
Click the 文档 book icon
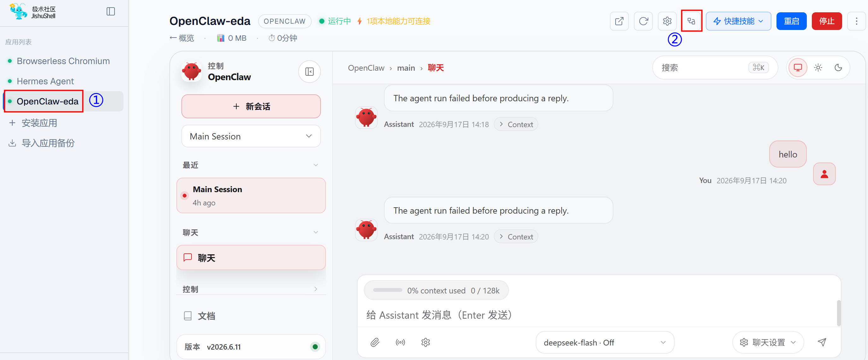188,316
